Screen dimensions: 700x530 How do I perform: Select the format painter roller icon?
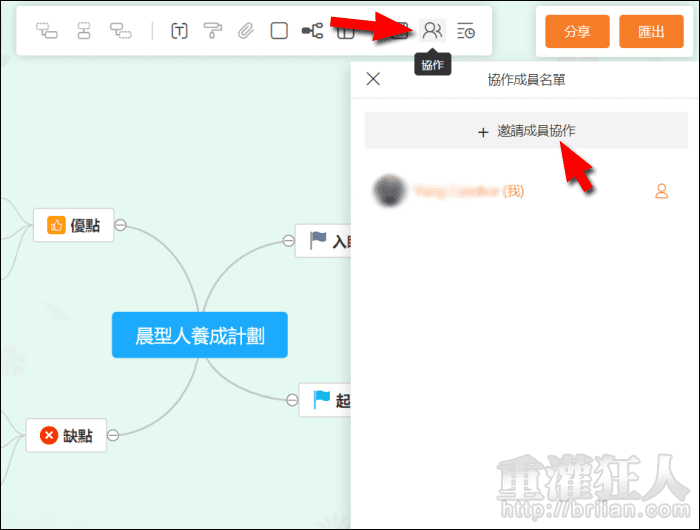212,31
